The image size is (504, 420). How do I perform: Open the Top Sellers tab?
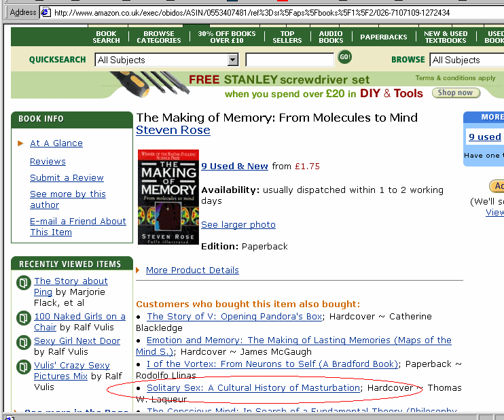point(287,37)
